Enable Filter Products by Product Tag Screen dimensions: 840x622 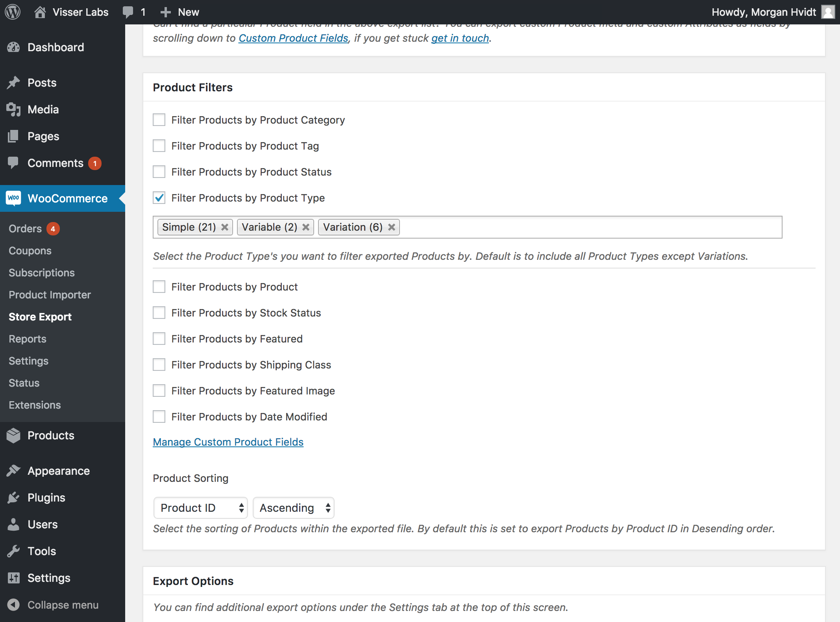tap(159, 146)
